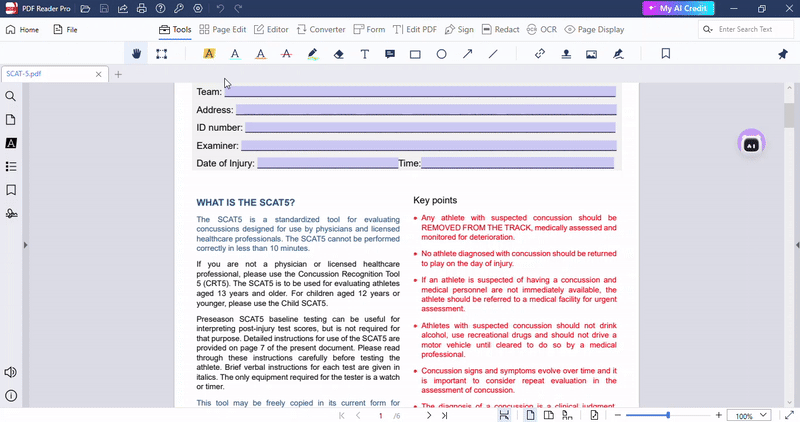Open the outline panel in sidebar
The width and height of the screenshot is (800, 422).
[x=11, y=166]
